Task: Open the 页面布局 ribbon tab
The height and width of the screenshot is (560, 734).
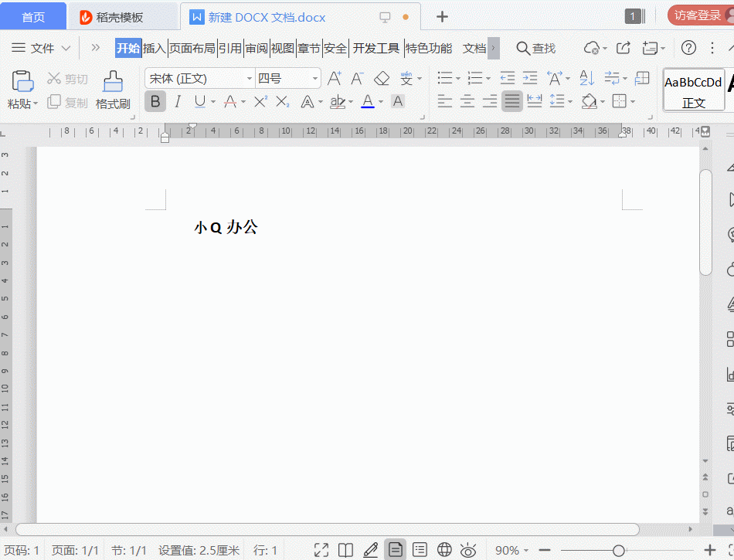Action: [x=192, y=48]
